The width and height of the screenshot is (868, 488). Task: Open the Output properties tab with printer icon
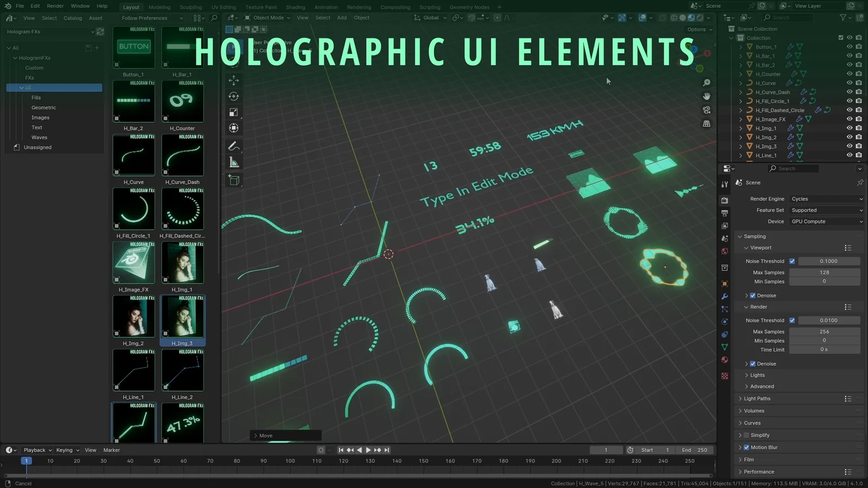tap(725, 213)
